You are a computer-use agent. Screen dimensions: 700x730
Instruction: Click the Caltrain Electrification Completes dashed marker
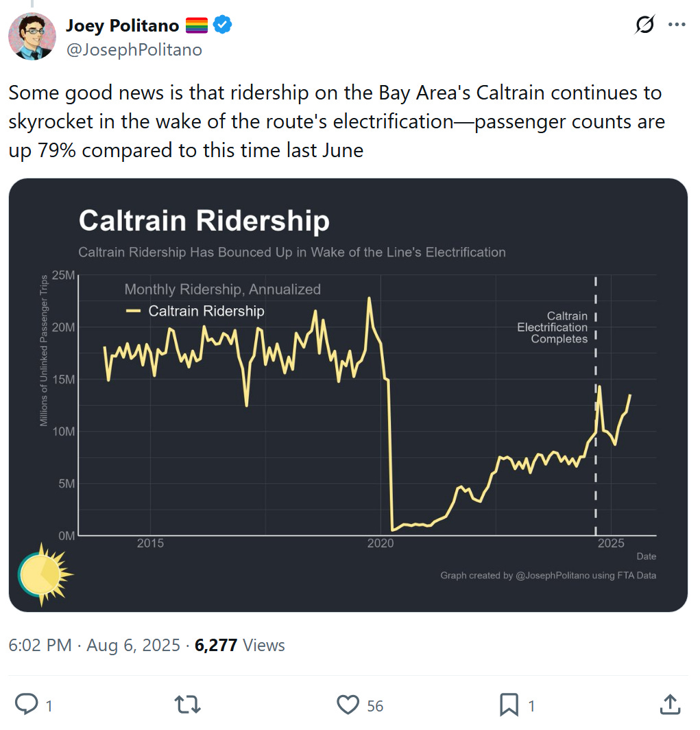pos(595,405)
